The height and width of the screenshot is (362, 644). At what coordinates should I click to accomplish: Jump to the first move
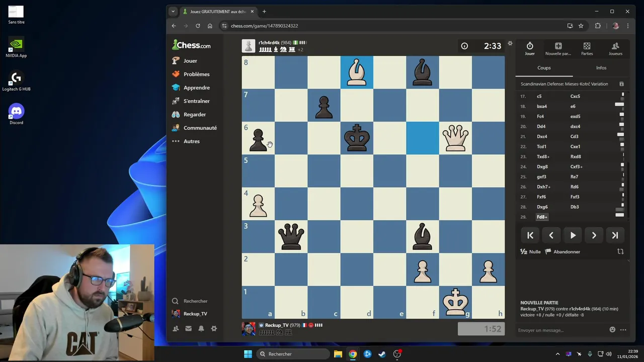pos(530,235)
